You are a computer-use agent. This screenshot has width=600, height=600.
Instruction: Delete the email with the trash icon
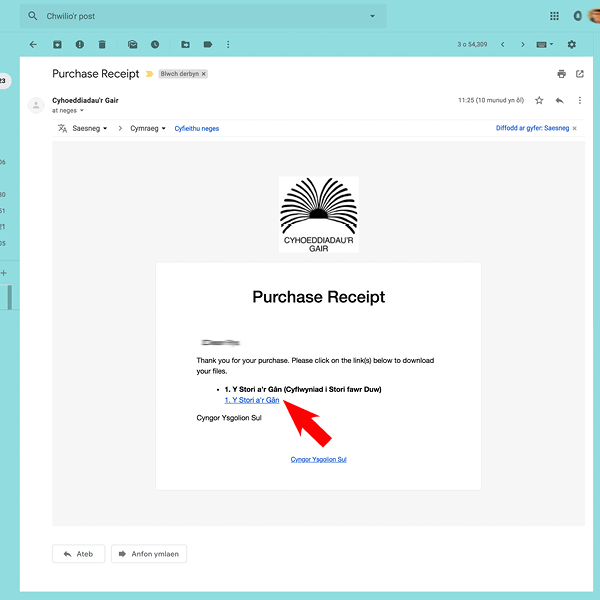coord(101,45)
